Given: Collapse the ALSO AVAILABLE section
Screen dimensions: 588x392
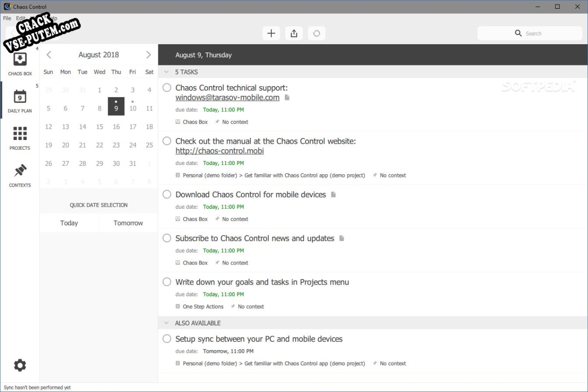Looking at the screenshot, I should (x=166, y=323).
